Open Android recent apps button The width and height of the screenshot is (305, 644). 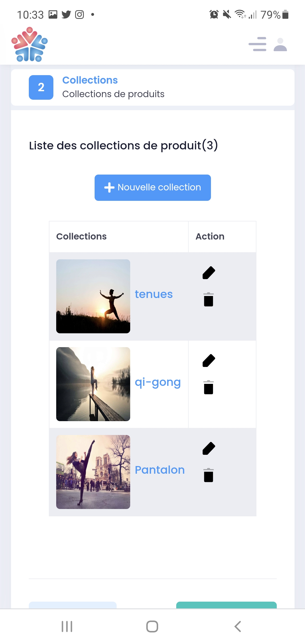[x=67, y=626]
